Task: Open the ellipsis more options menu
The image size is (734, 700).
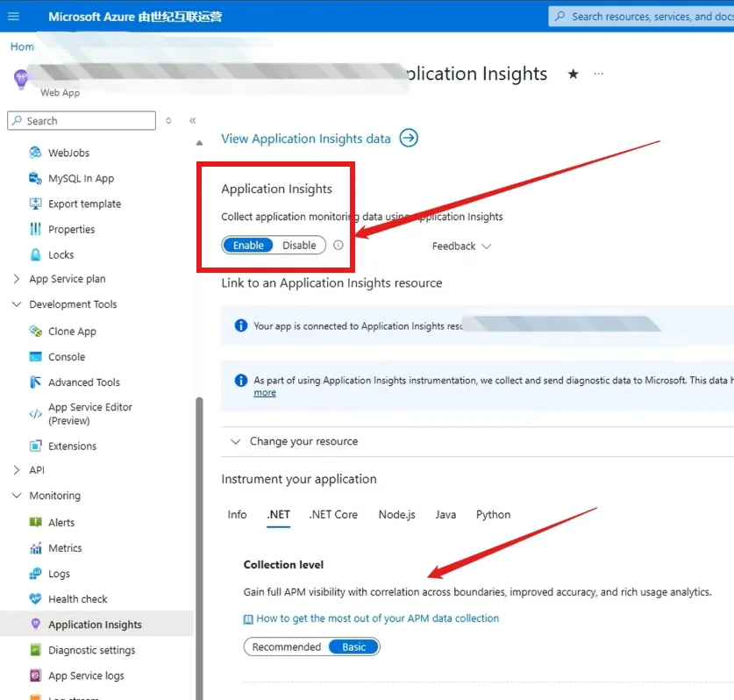Action: (x=598, y=74)
